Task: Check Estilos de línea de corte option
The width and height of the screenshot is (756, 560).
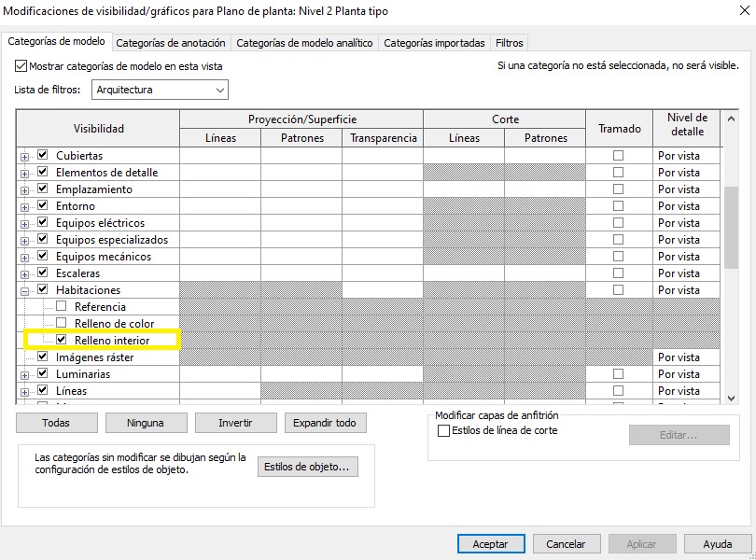Action: tap(444, 430)
